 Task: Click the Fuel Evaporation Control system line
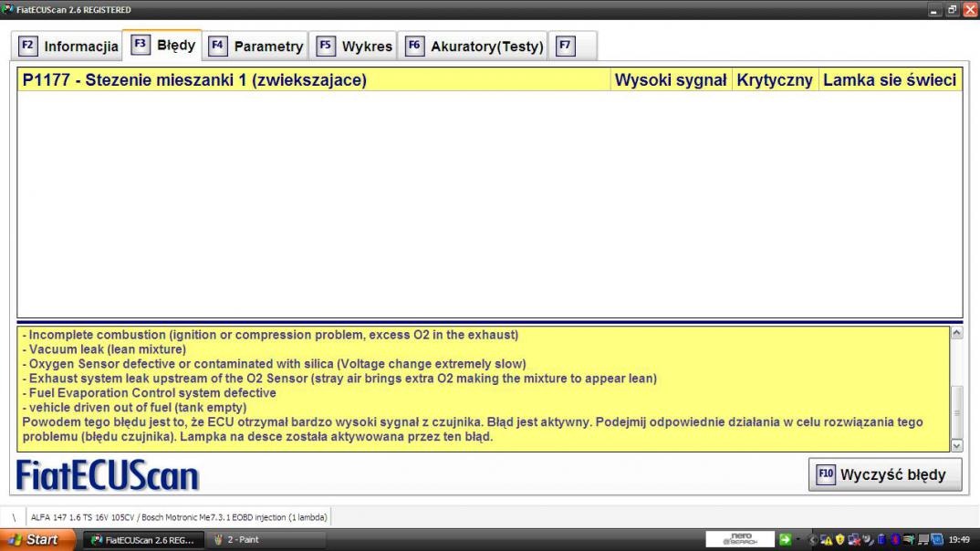(150, 393)
